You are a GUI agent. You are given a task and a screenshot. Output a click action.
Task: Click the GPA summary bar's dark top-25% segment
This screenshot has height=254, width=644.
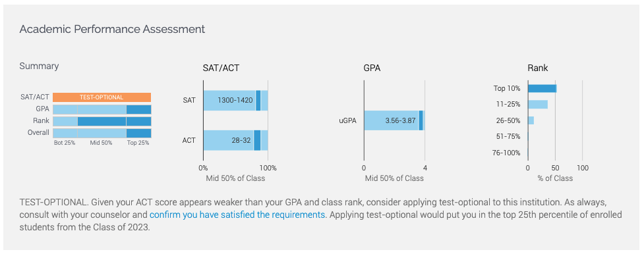coord(139,109)
